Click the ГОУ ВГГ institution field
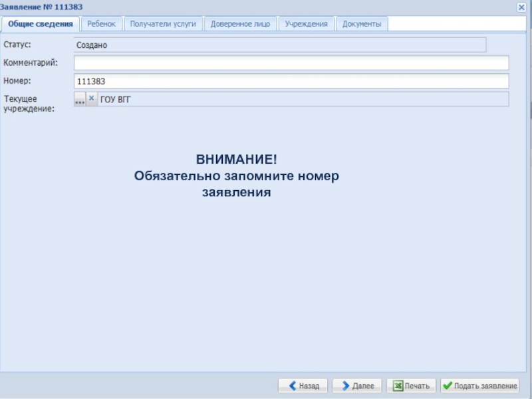 tap(303, 99)
